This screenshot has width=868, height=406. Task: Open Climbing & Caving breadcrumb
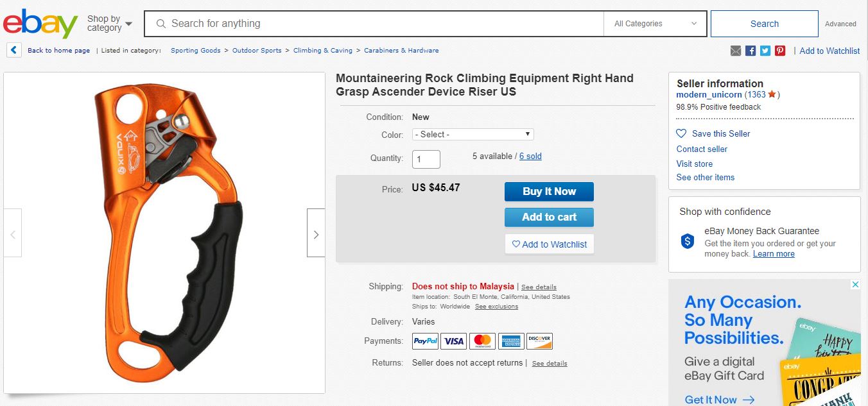point(322,50)
